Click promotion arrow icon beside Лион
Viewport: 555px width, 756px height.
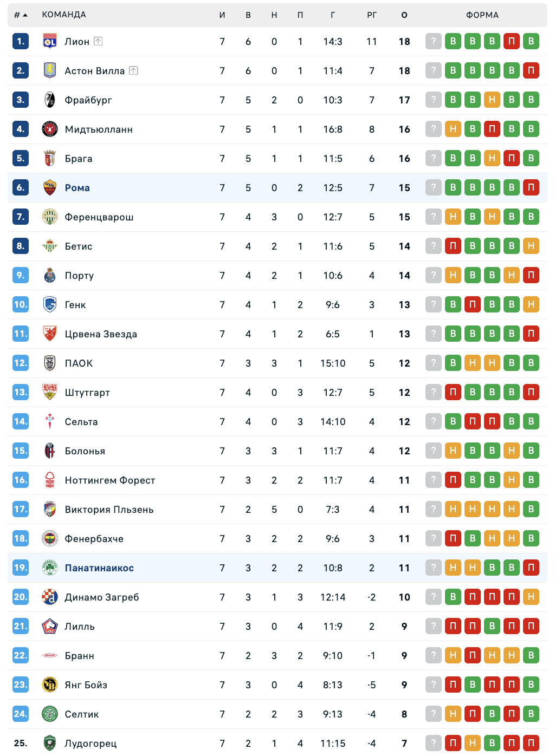tap(98, 41)
